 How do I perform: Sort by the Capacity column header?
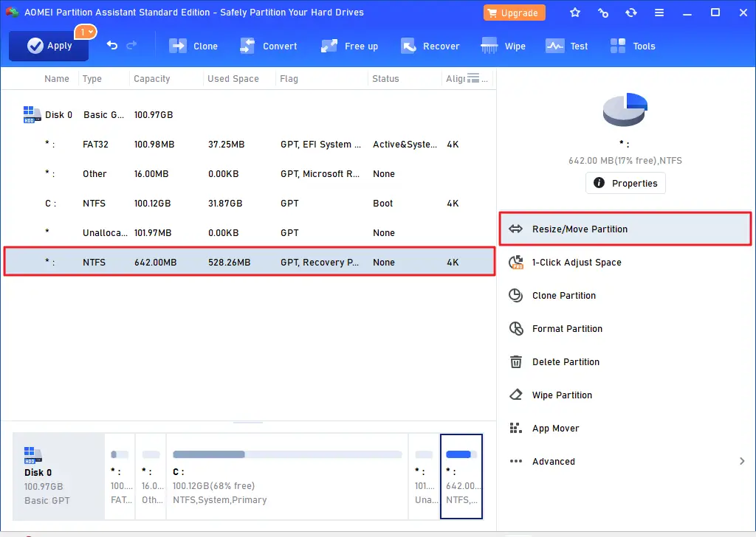coord(152,78)
